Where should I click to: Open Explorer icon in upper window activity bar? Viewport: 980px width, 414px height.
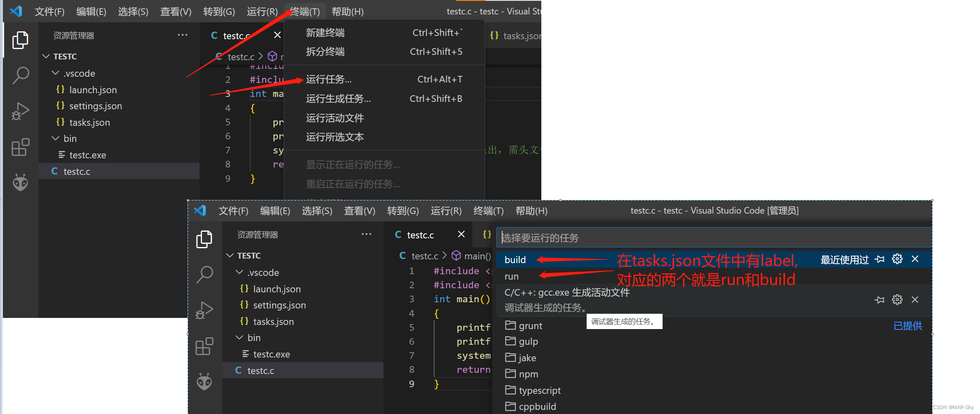pos(20,40)
